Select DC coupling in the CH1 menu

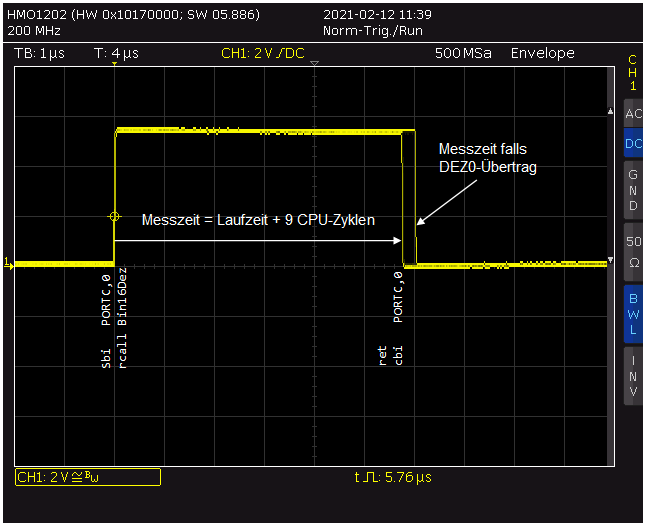[633, 144]
